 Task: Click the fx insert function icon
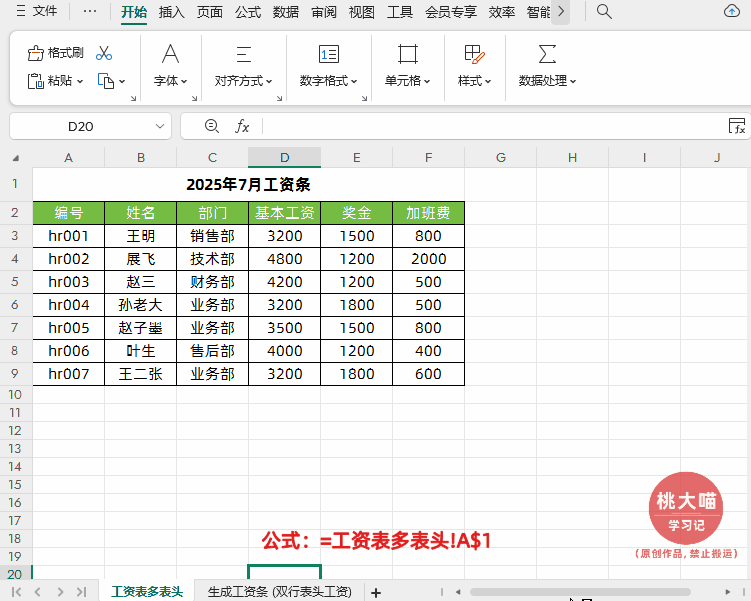pos(242,126)
